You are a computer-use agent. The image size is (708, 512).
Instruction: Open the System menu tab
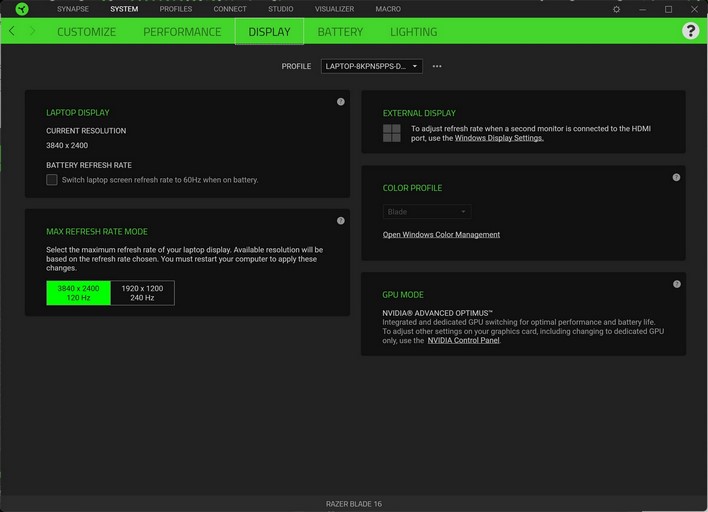pyautogui.click(x=124, y=9)
